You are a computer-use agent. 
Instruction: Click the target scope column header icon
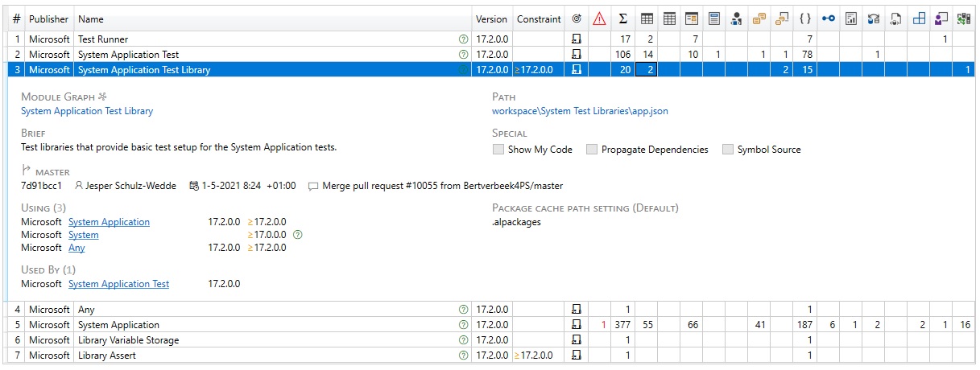576,19
